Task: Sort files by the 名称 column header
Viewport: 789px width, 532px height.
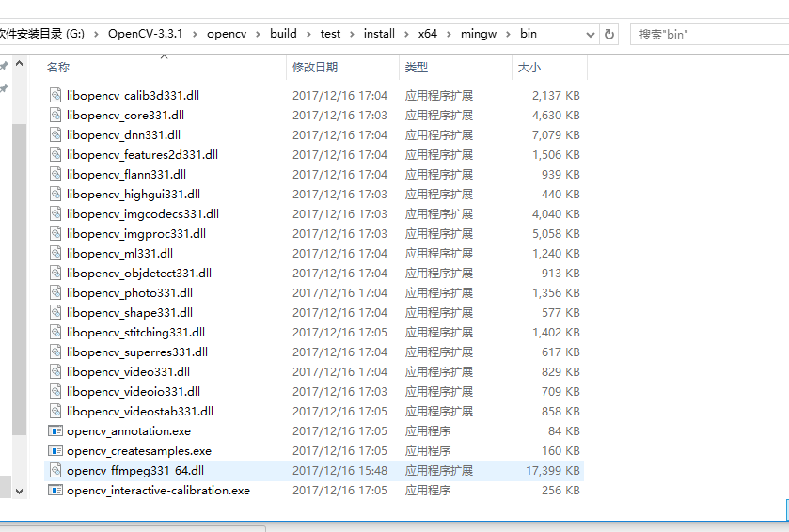Action: pos(165,68)
